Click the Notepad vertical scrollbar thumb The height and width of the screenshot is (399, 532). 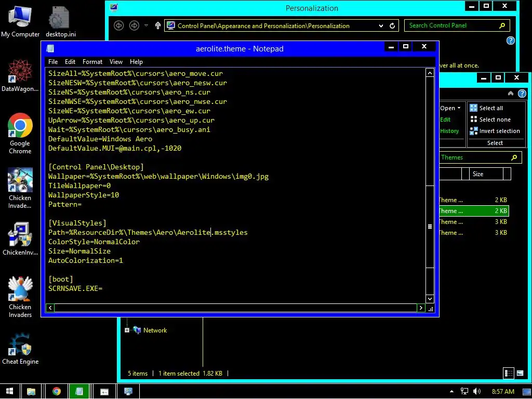pyautogui.click(x=430, y=227)
